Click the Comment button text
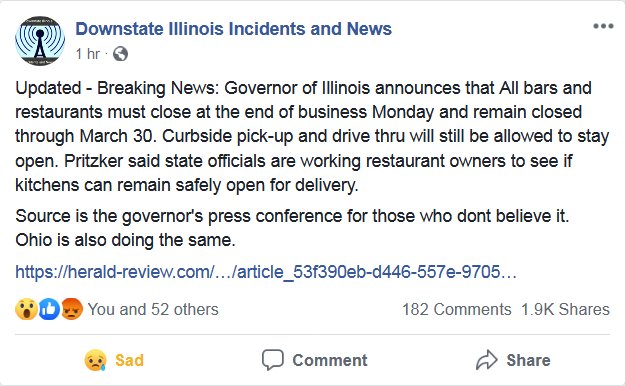Viewport: 625px width, 386px height. (x=330, y=360)
